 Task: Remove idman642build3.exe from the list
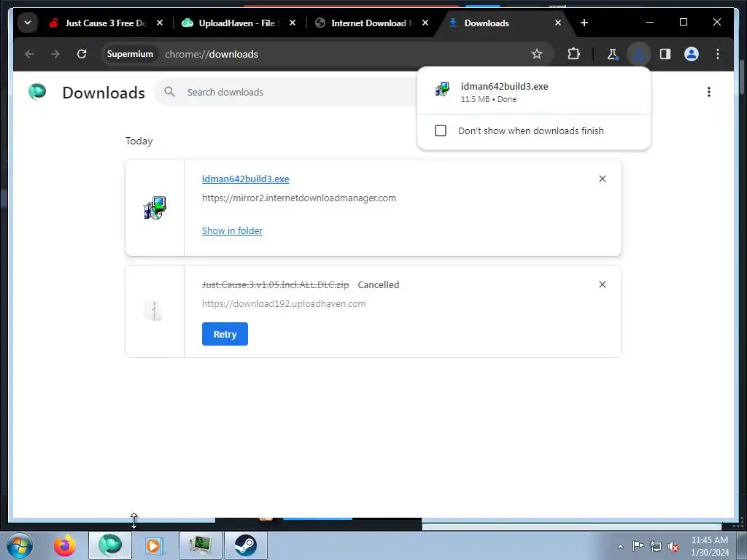coord(602,179)
